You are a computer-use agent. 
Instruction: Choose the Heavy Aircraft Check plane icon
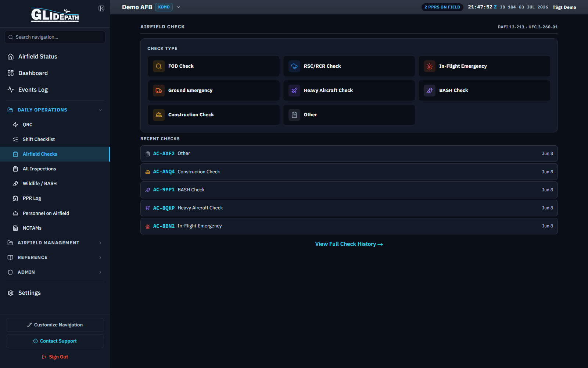[294, 91]
